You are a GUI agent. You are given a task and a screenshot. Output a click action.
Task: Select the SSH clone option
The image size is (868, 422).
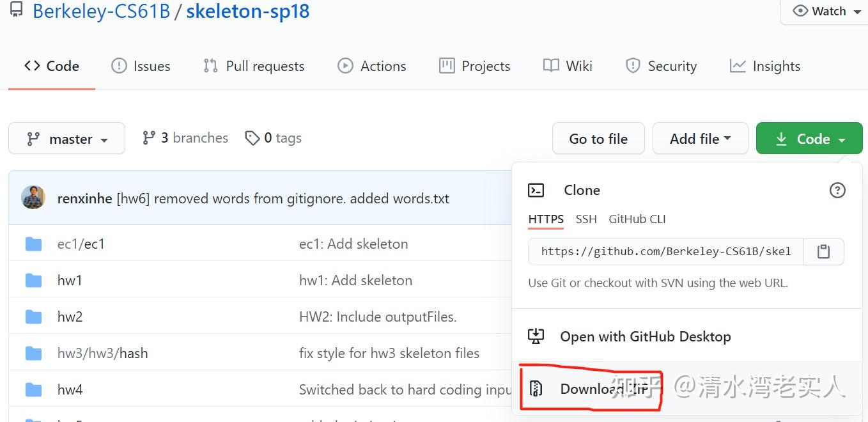coord(586,219)
